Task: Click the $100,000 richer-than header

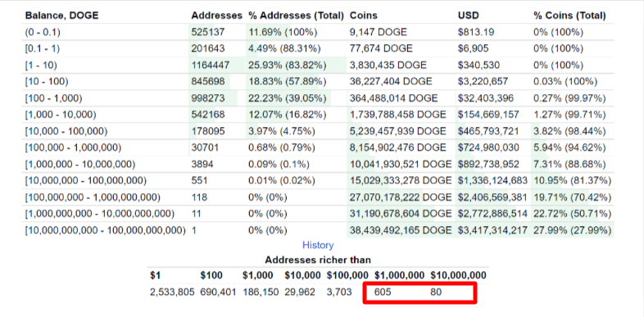Action: click(x=347, y=275)
